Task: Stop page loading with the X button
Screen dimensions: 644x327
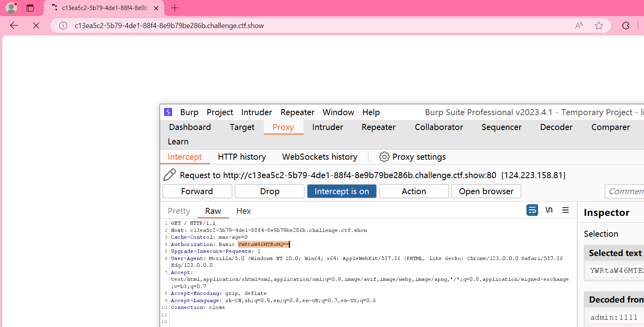Action: (36, 26)
